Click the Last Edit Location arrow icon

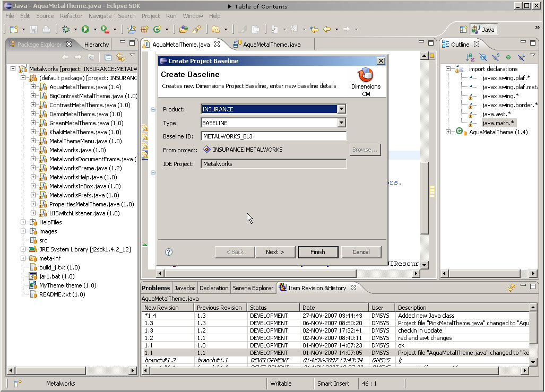coord(314,30)
